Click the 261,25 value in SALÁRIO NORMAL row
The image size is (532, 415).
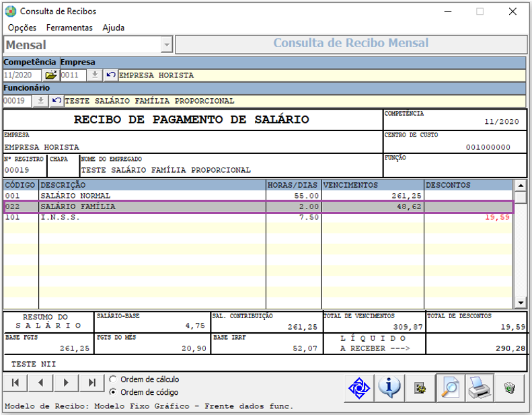[x=406, y=196]
